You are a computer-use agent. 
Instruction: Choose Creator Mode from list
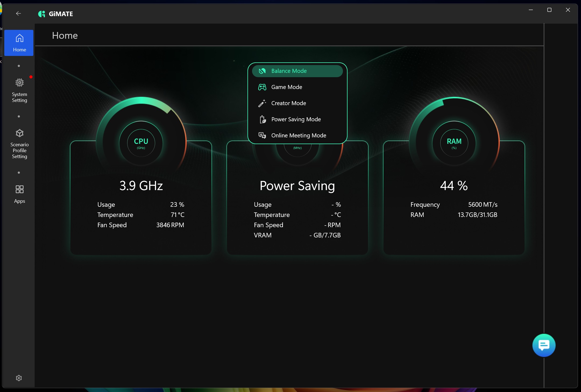[x=288, y=103]
